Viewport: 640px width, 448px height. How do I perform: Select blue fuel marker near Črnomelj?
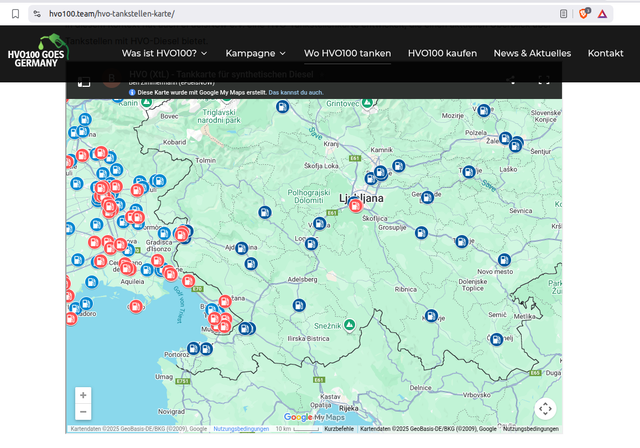click(x=496, y=339)
